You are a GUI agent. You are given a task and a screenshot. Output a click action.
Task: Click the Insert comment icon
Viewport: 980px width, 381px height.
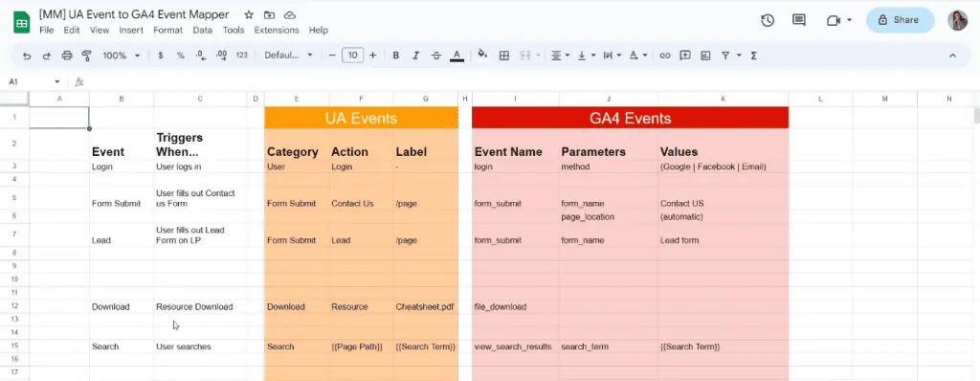(685, 56)
